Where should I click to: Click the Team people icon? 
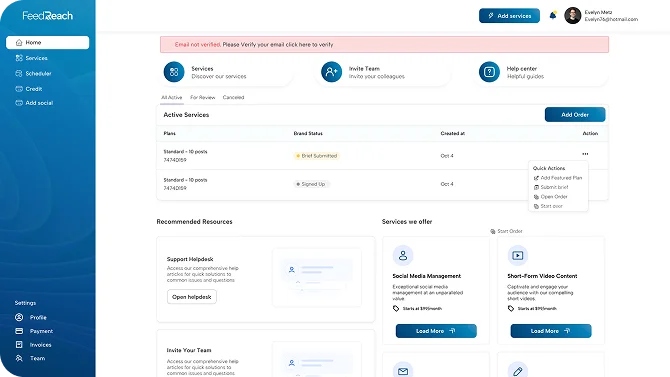point(19,358)
